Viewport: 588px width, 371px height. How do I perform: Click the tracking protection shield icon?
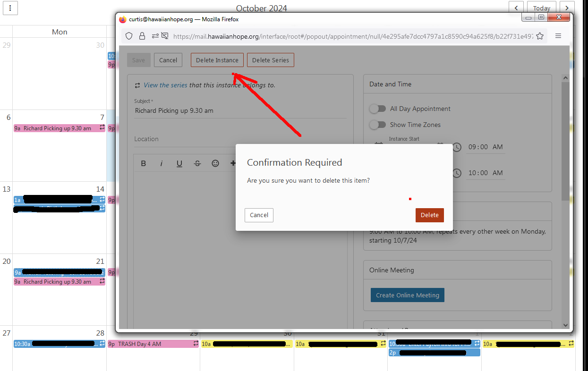click(129, 36)
